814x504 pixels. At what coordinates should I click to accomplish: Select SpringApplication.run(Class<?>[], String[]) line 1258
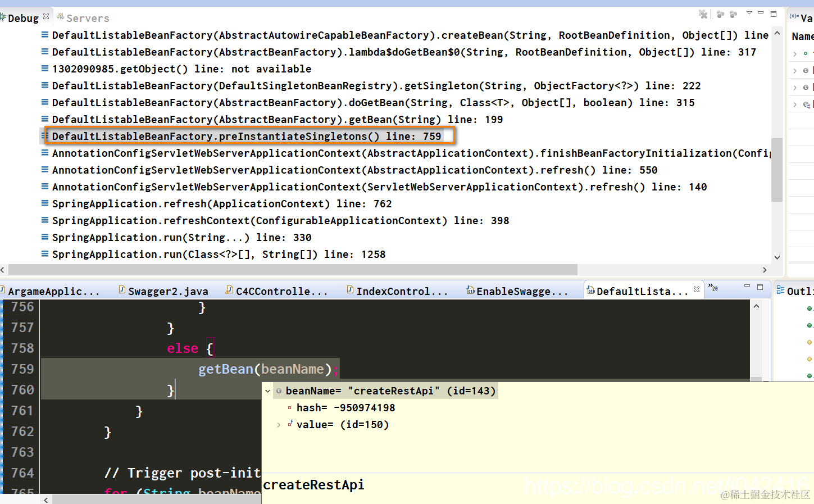[x=219, y=254]
